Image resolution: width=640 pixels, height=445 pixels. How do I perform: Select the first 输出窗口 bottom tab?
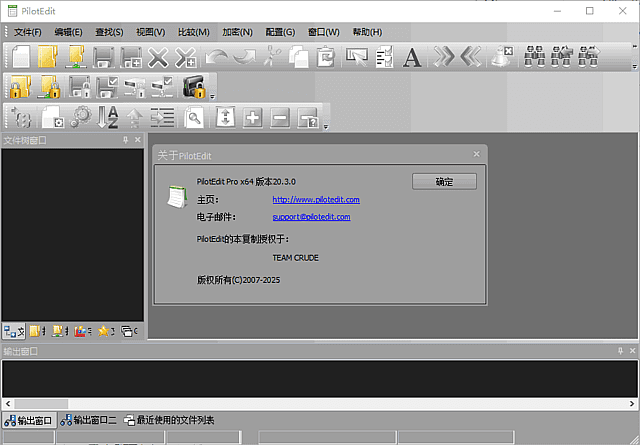[29, 420]
